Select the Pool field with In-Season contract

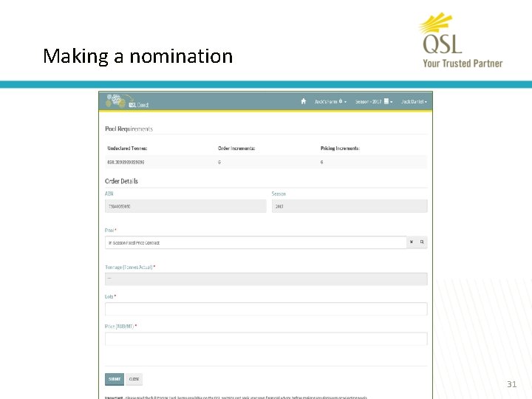coord(256,242)
